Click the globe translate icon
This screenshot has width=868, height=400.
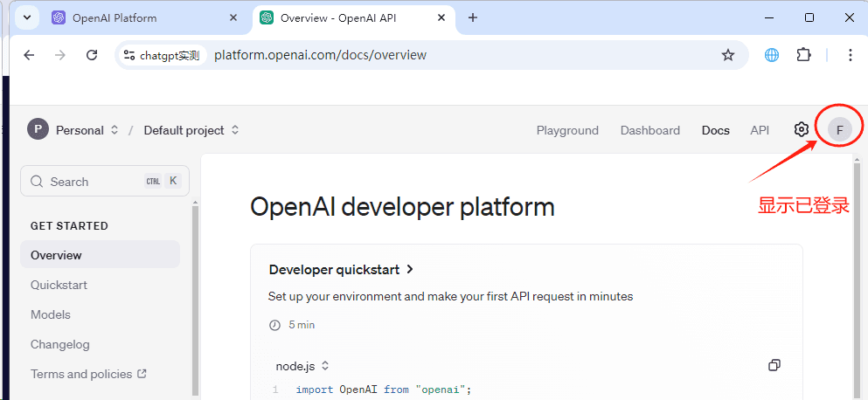tap(772, 55)
